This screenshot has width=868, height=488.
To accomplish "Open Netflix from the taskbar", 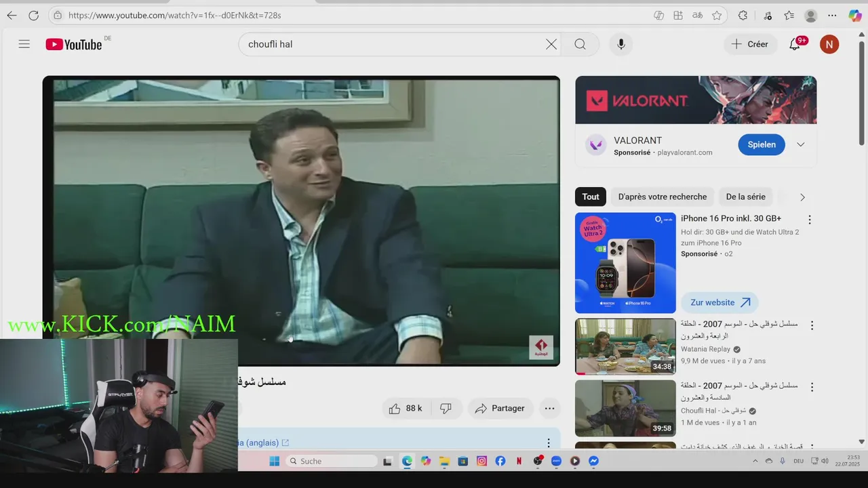I will [519, 461].
